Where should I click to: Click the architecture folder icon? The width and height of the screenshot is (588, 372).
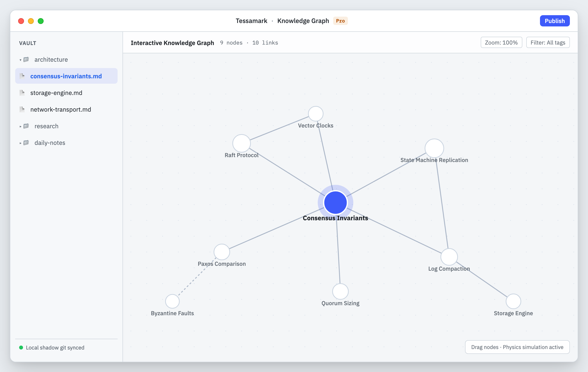coord(26,59)
